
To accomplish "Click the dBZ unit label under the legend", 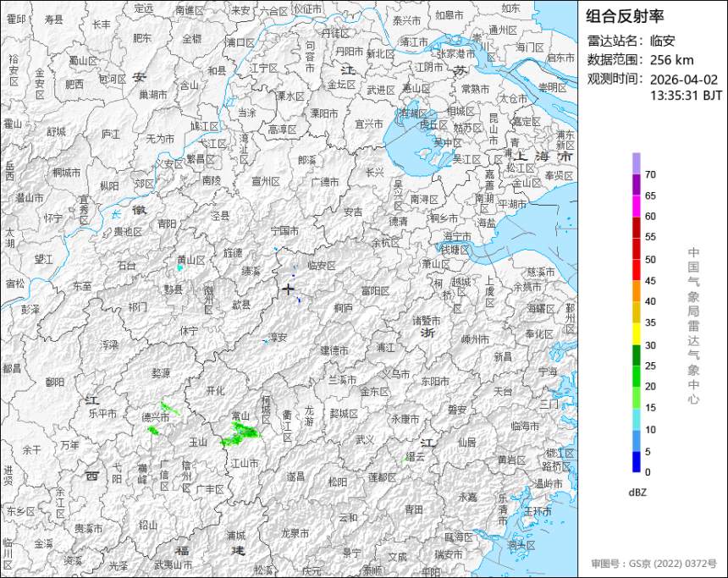I will [x=637, y=492].
